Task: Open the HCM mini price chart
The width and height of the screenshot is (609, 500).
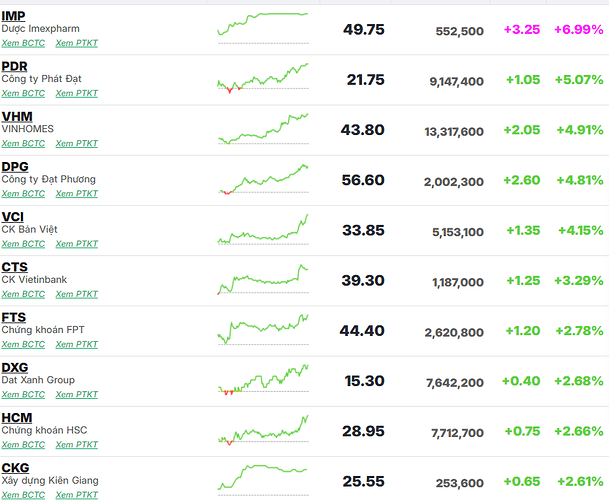Action: (x=263, y=429)
